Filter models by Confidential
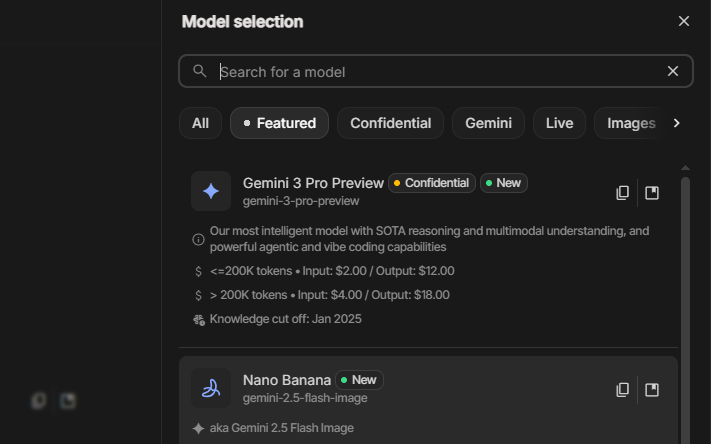The image size is (711, 444). [390, 123]
